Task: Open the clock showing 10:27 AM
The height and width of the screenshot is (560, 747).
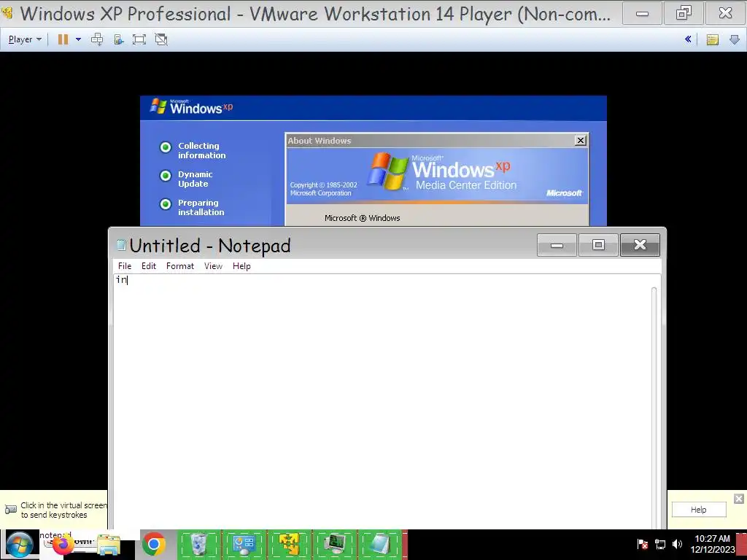Action: 712,544
